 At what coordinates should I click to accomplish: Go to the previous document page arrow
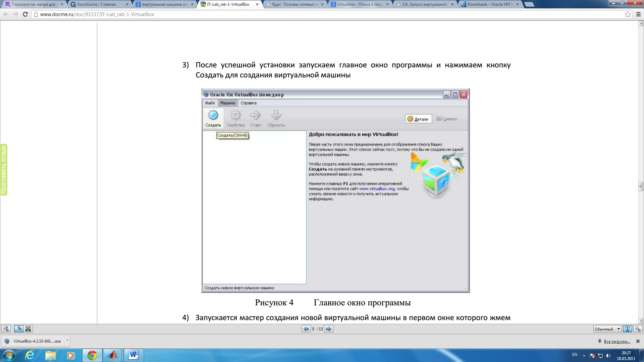pos(306,329)
